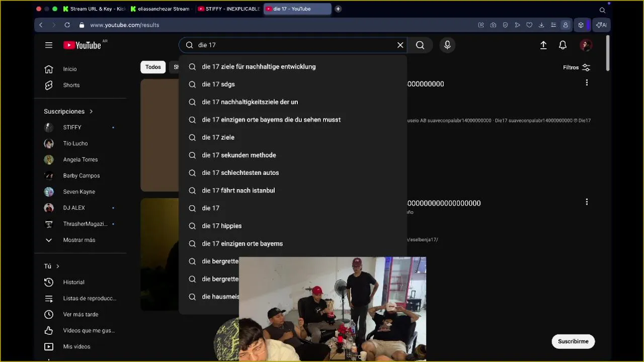
Task: Switch to STIFFY - INEXPLICABLE tab
Action: tap(229, 9)
